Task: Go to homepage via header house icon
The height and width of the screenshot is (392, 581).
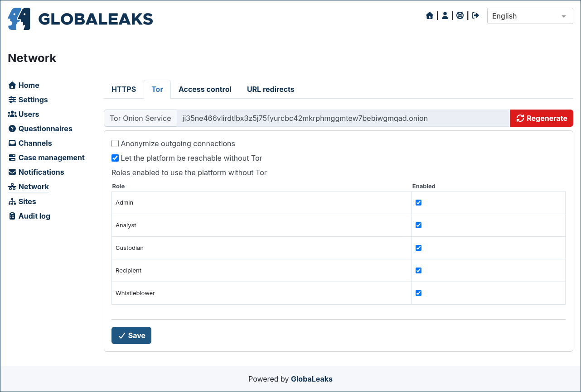Action: pyautogui.click(x=430, y=16)
